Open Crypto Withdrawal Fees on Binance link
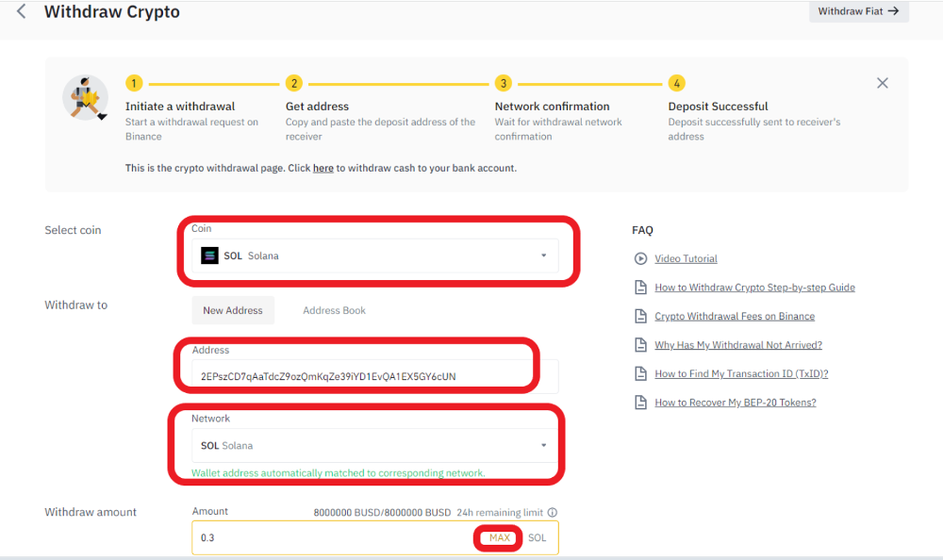The width and height of the screenshot is (943, 560). pyautogui.click(x=735, y=317)
